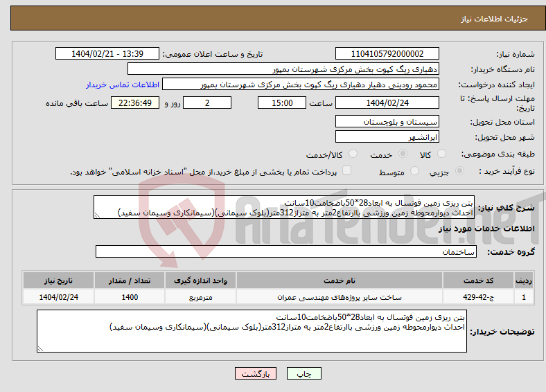Click the resize handle of description textarea
546x392 pixels.
click(x=97, y=215)
